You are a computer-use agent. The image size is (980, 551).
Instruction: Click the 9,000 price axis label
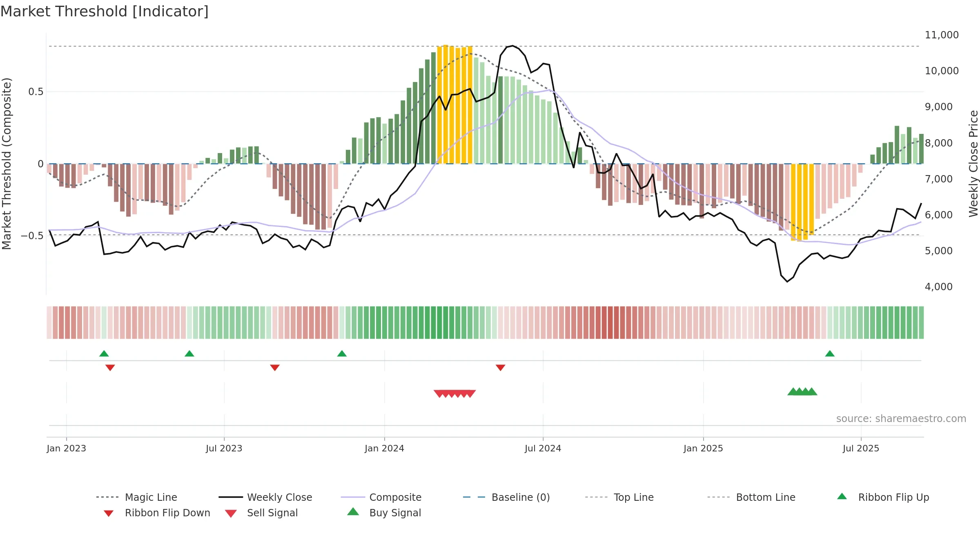pyautogui.click(x=939, y=107)
